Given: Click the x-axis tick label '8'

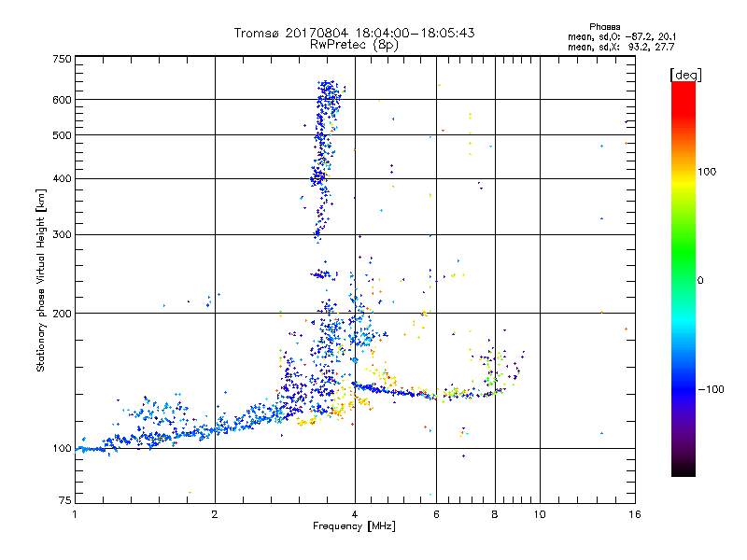Looking at the screenshot, I should point(495,514).
